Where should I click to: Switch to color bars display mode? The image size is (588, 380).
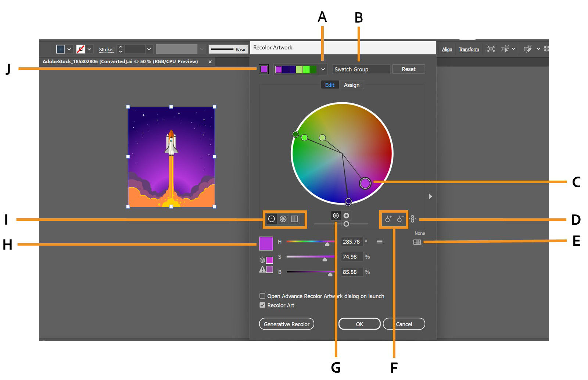(294, 219)
